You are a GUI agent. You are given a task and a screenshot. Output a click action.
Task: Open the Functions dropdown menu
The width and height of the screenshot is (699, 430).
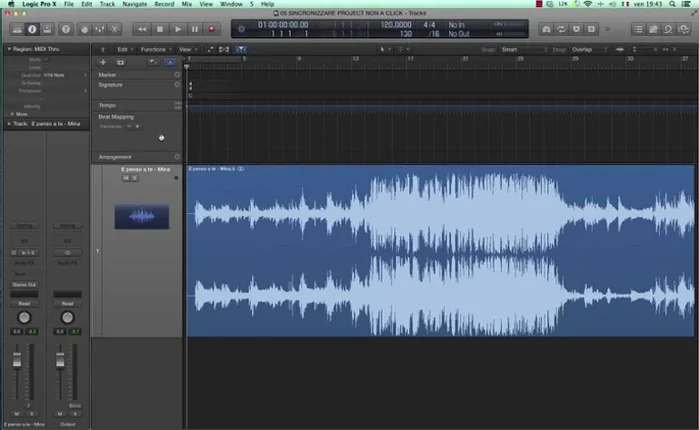(x=154, y=48)
